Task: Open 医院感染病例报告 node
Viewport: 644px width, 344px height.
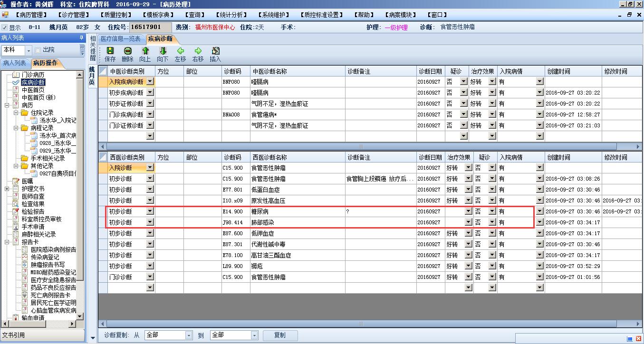Action: pos(53,249)
